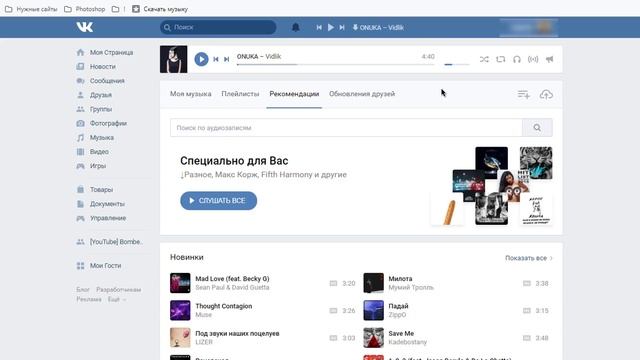
Task: Toggle broadcast audio to status
Action: point(533,59)
